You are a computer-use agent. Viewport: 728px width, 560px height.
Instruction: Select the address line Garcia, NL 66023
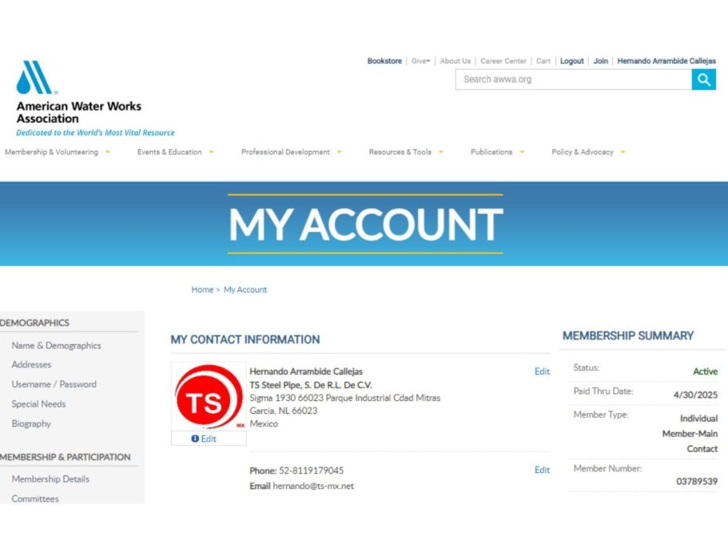click(x=284, y=411)
